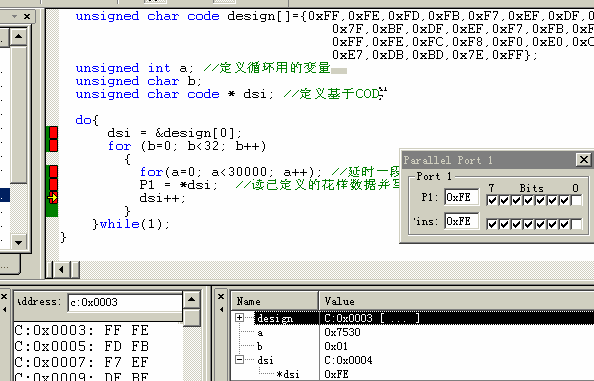Close the left project panel with X
This screenshot has width=594, height=381.
click(x=27, y=16)
